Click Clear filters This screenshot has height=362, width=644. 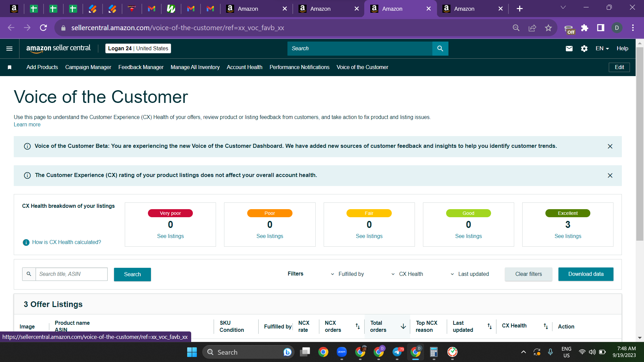(529, 274)
